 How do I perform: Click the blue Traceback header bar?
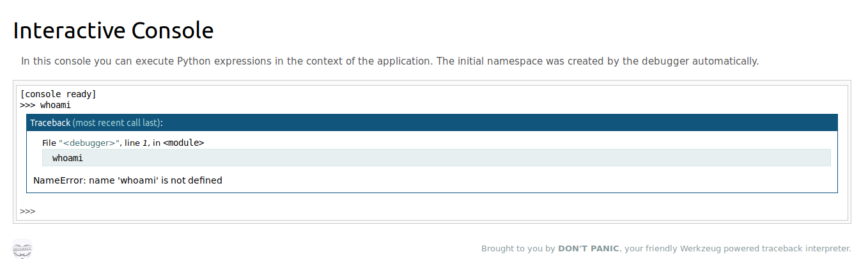click(431, 122)
